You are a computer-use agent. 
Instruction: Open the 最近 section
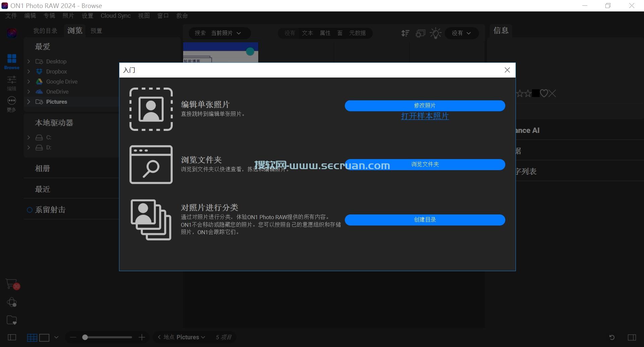click(43, 189)
